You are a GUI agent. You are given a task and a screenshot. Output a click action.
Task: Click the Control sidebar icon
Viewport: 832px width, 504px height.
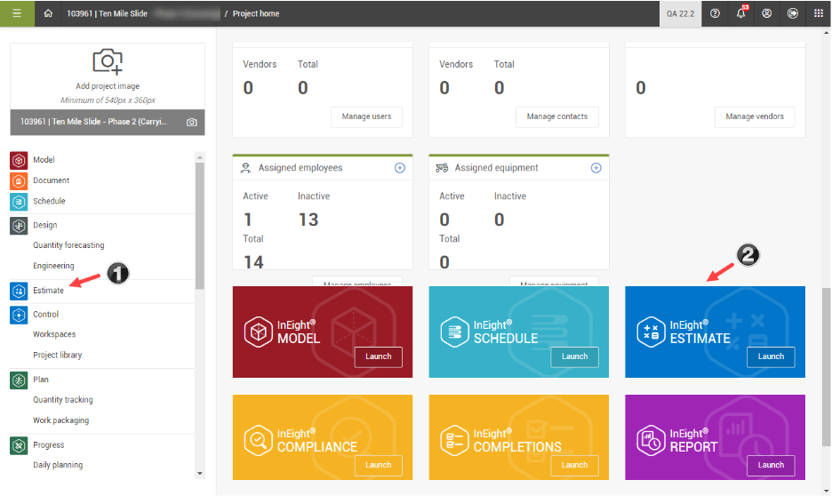tap(19, 315)
